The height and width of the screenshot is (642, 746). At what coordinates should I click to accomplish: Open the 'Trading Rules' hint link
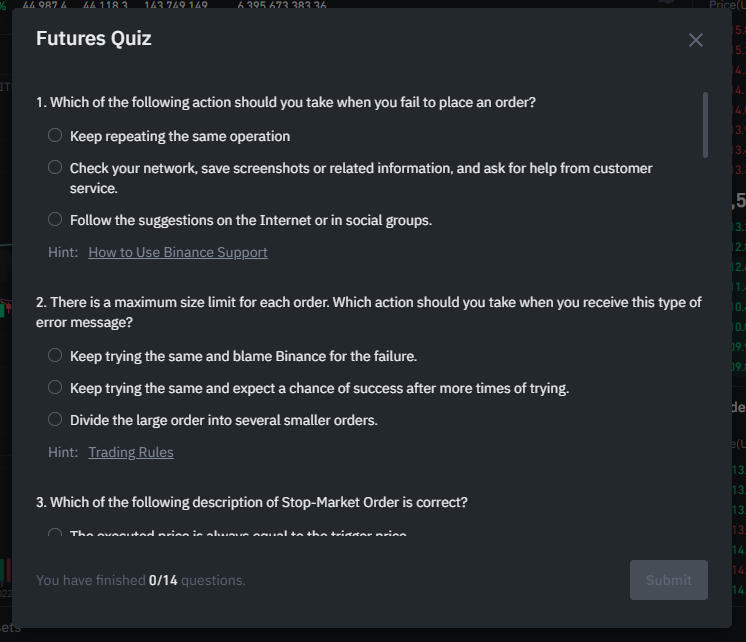click(131, 452)
